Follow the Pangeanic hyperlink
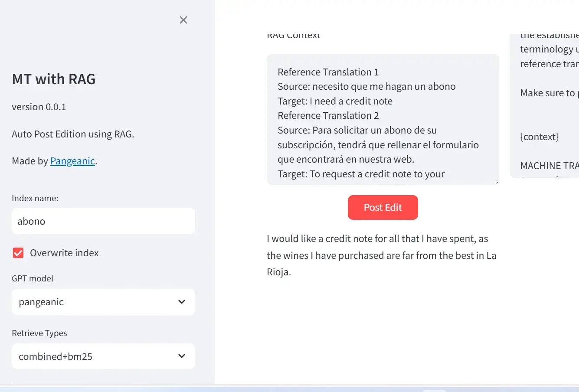This screenshot has width=579, height=392. tap(72, 161)
